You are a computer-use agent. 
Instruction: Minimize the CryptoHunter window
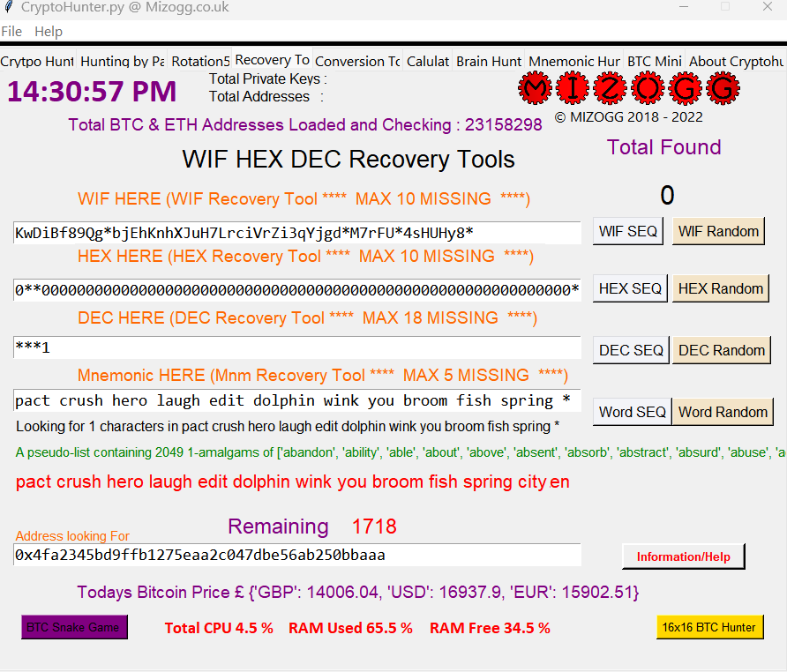[x=683, y=6]
